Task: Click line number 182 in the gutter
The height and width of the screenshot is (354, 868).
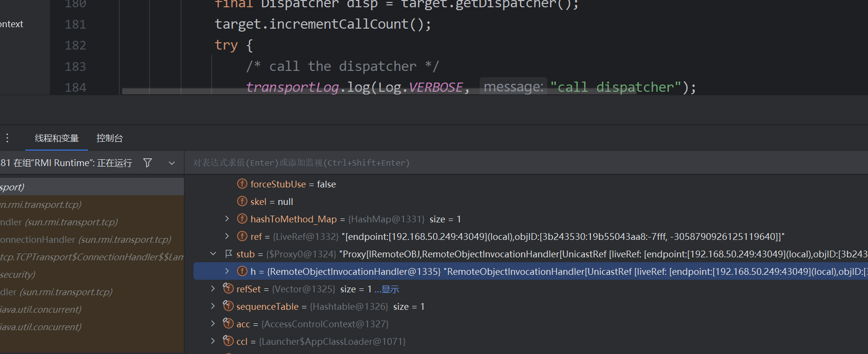Action: [x=75, y=45]
